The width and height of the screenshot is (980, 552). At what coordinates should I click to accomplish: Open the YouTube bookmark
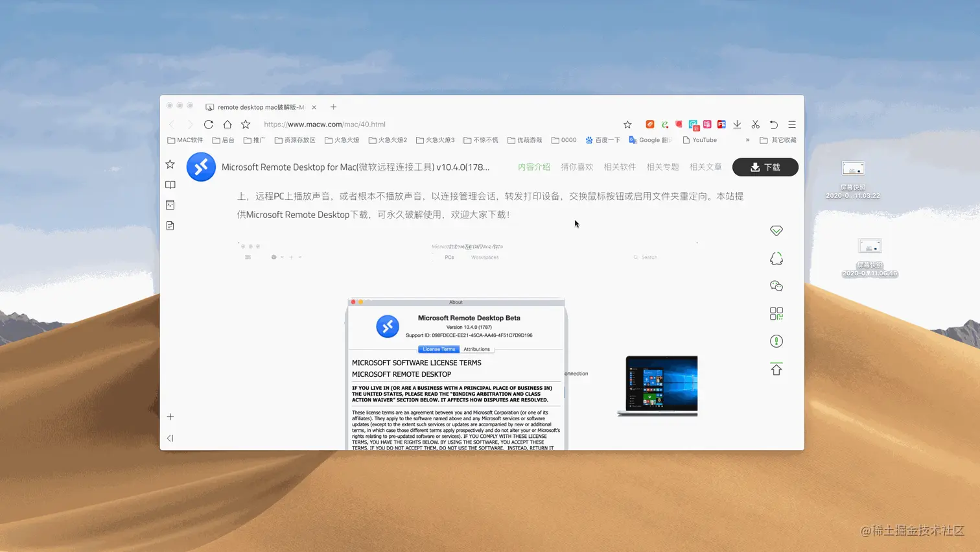700,140
